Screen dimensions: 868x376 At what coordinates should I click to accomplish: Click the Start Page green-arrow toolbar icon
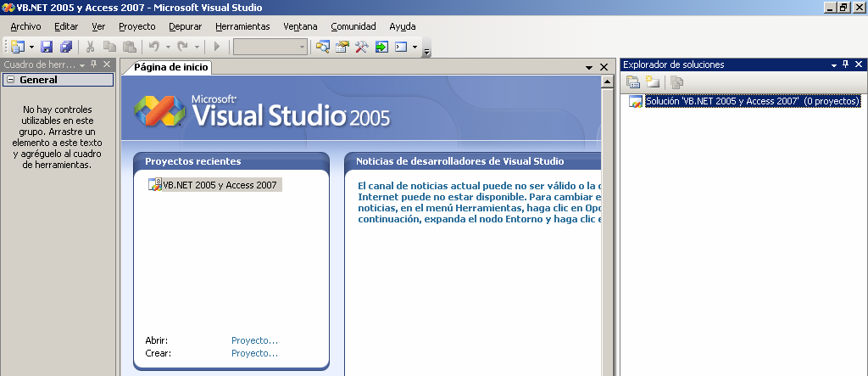coord(381,47)
